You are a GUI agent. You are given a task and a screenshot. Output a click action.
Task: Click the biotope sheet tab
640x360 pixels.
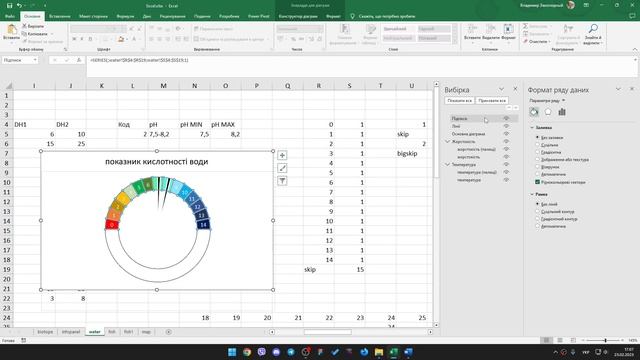coord(45,332)
